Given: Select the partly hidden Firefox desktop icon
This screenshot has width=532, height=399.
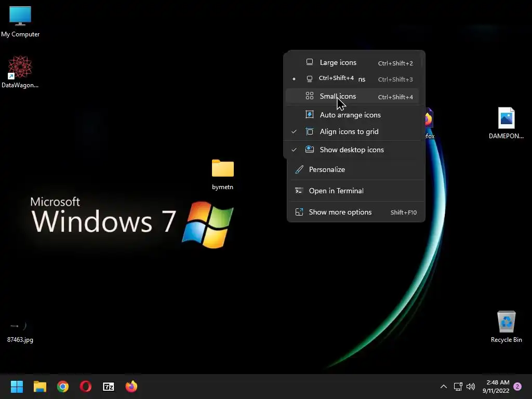Looking at the screenshot, I should click(x=430, y=123).
